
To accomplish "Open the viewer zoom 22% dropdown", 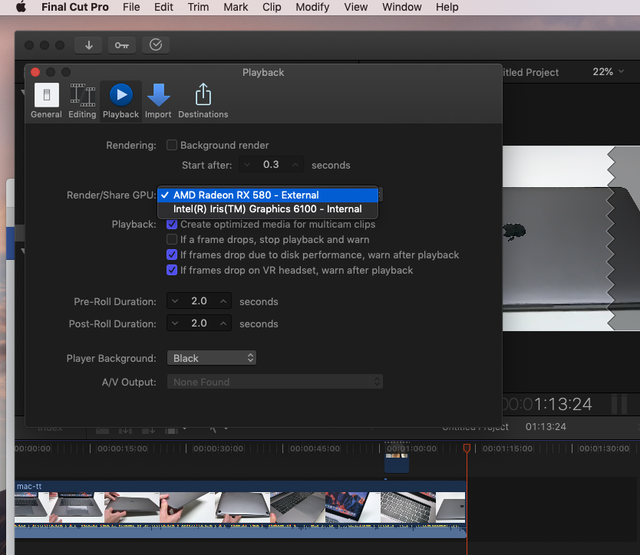I will [608, 72].
